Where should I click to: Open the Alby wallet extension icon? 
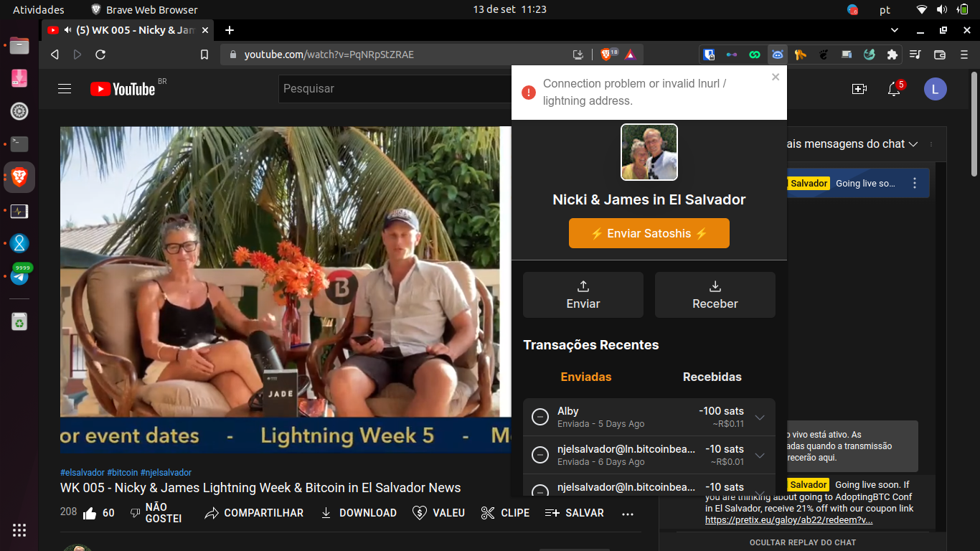pos(778,54)
